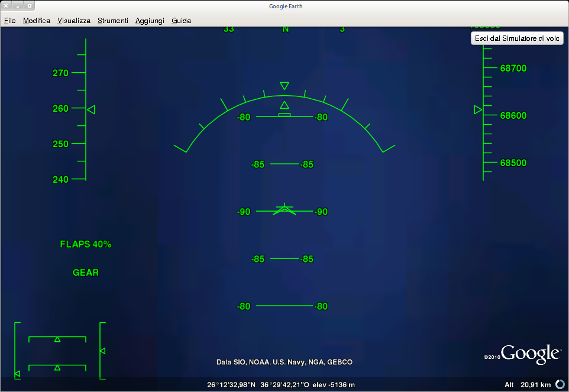Click the aircraft symbol on the -90 pitch line

click(284, 210)
